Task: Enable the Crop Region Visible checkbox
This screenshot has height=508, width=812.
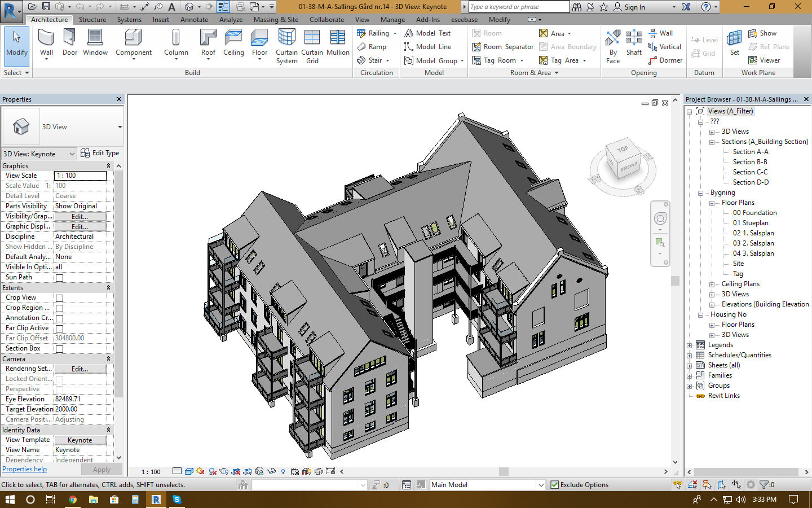Action: click(x=59, y=308)
